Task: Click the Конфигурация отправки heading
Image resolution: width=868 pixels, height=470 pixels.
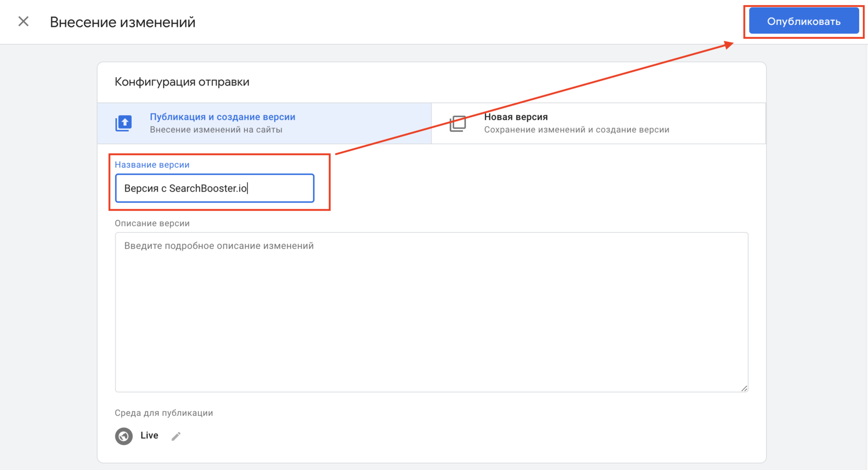Action: (x=182, y=82)
